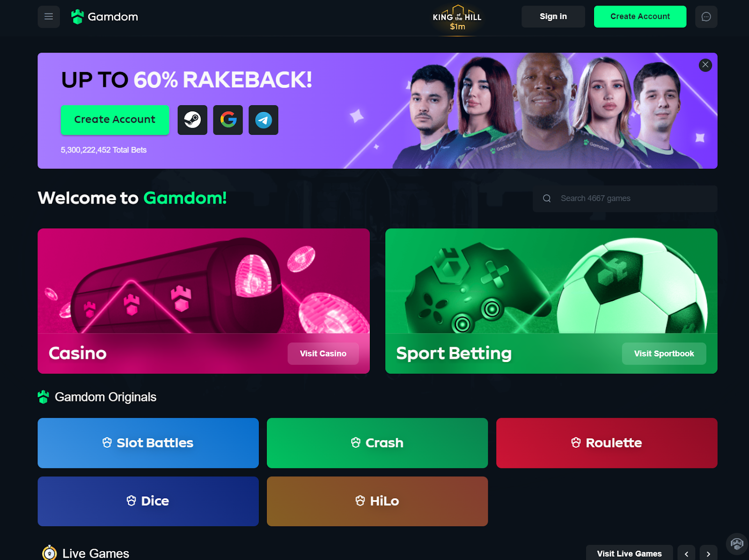Open the chat panel icon
The width and height of the screenshot is (749, 560).
706,17
